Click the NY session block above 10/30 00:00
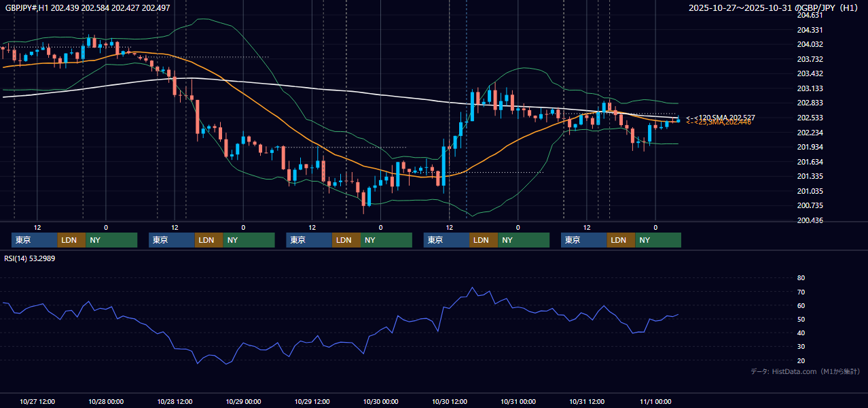 [386, 240]
